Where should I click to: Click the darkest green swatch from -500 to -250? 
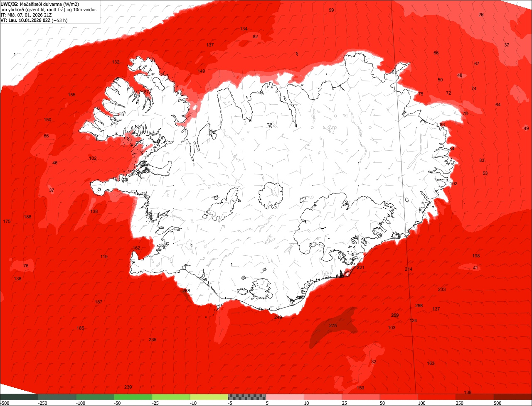pyautogui.click(x=19, y=397)
